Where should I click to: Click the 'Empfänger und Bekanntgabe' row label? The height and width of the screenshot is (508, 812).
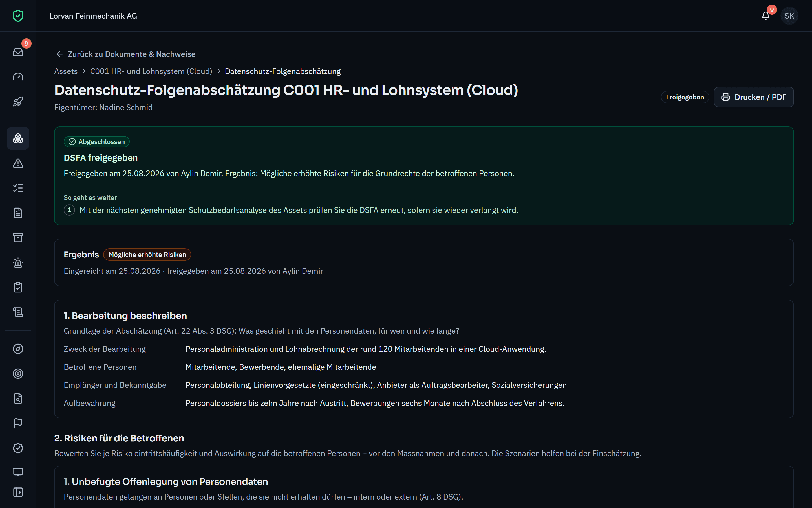(x=115, y=385)
